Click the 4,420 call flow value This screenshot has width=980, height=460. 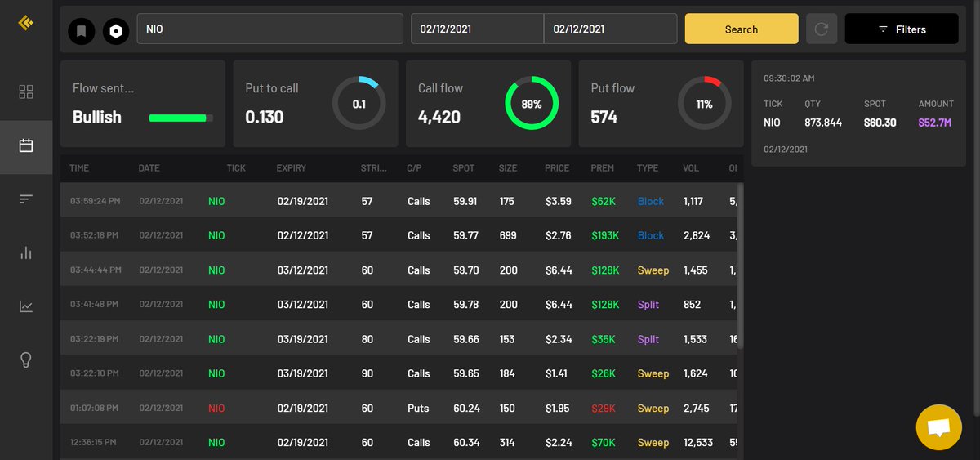pyautogui.click(x=439, y=117)
